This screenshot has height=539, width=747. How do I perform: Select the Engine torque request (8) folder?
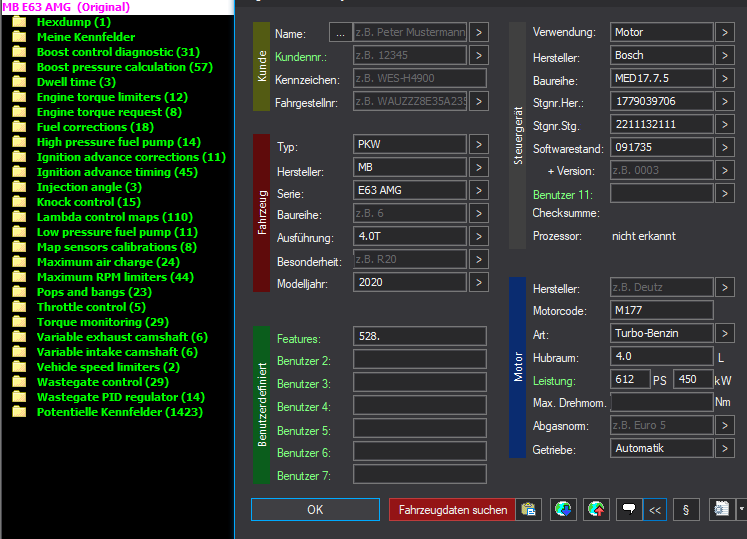[x=109, y=112]
